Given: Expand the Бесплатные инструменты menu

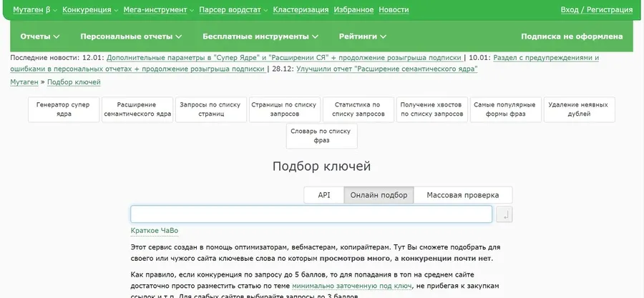Looking at the screenshot, I should pyautogui.click(x=260, y=36).
